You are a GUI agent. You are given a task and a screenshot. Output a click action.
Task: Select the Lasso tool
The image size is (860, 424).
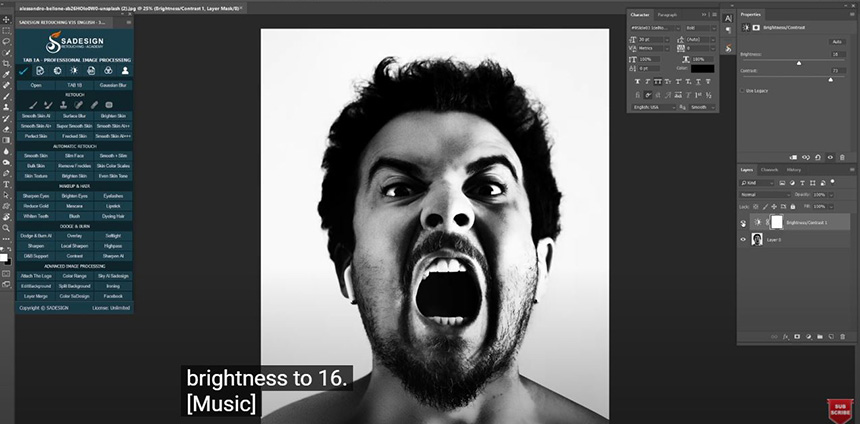tap(6, 42)
